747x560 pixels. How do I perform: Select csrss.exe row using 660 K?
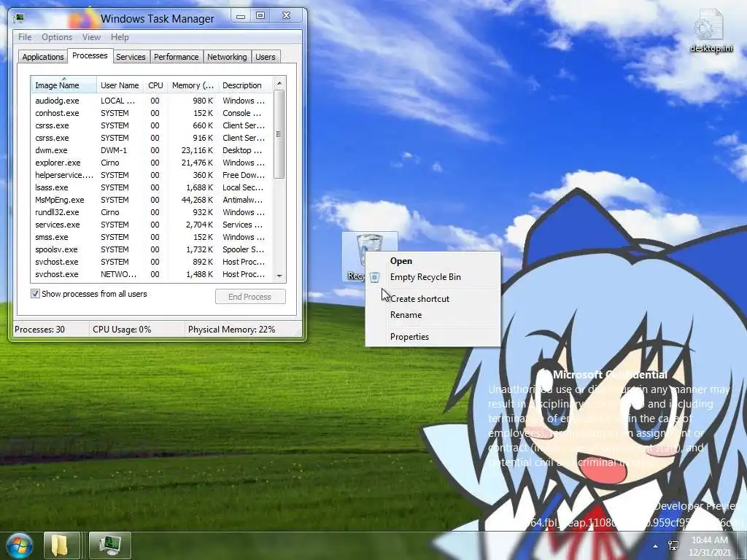[152, 125]
